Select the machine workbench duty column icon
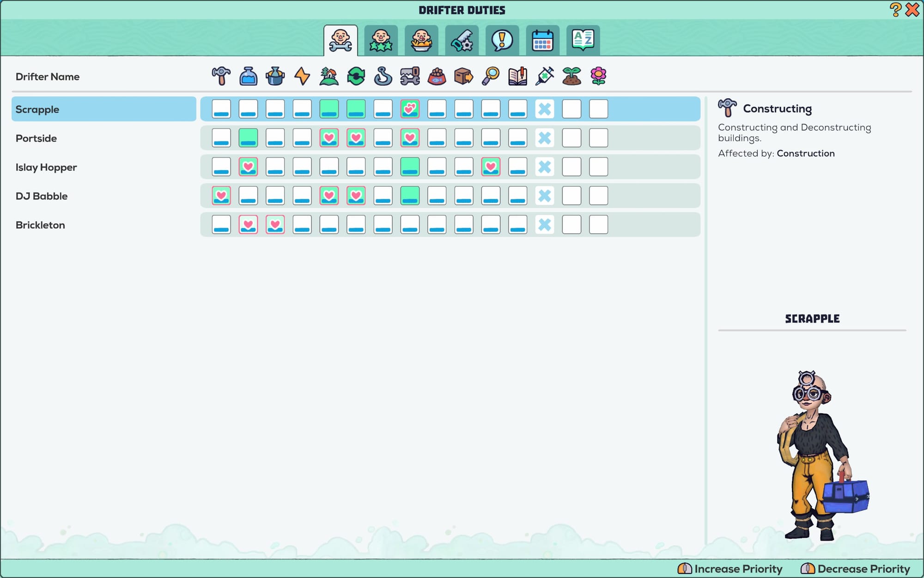The width and height of the screenshot is (924, 578). 410,76
